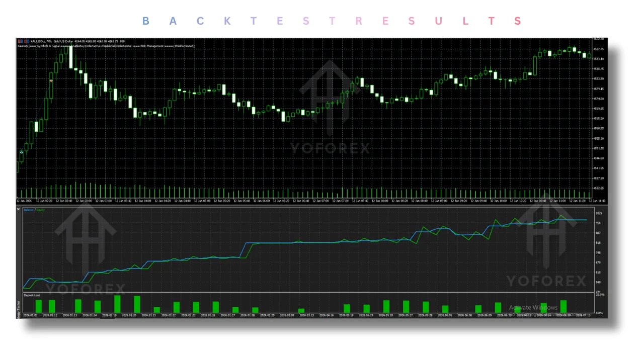This screenshot has width=644, height=362.
Task: Click the Activate Windows watermark text
Action: point(533,308)
